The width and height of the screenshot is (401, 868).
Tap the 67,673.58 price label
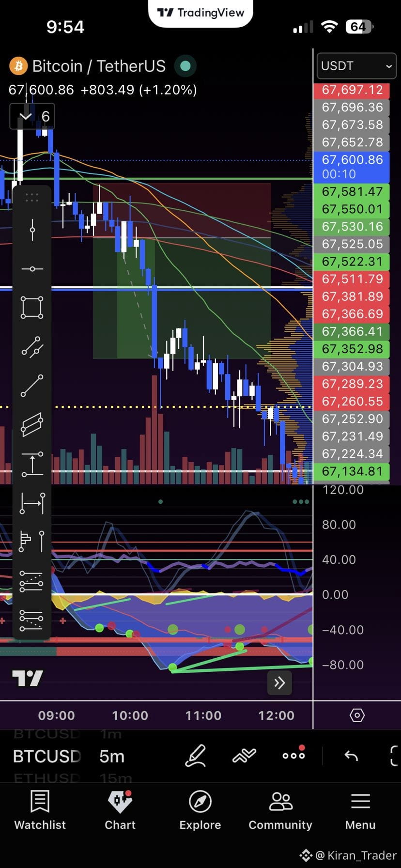point(352,124)
